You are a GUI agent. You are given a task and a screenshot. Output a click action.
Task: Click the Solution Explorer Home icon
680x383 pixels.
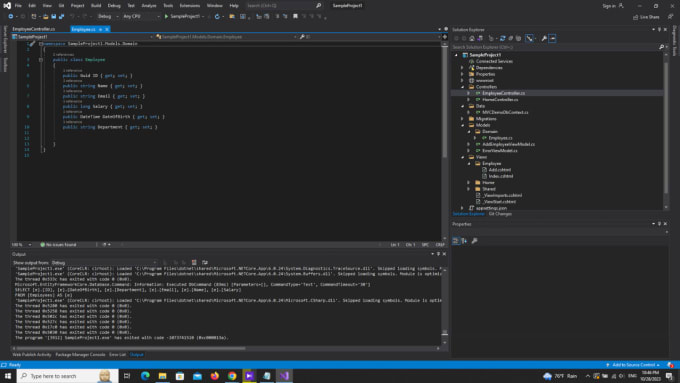472,39
